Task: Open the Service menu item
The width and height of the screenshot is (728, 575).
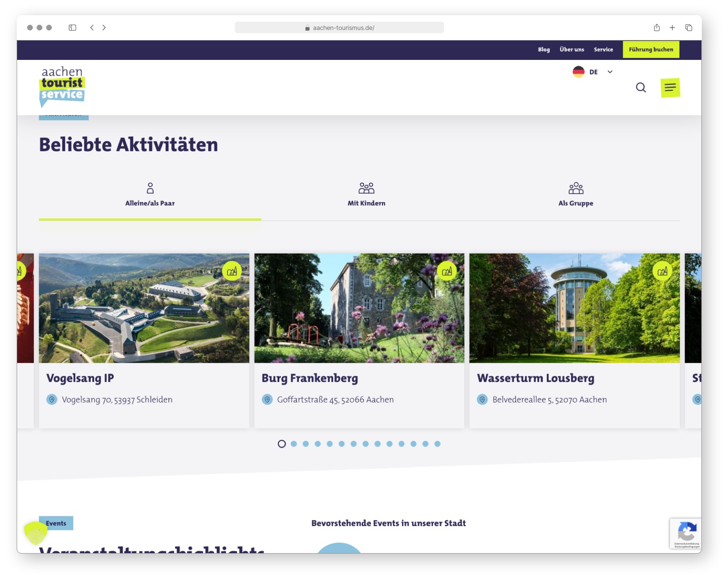Action: (x=603, y=49)
